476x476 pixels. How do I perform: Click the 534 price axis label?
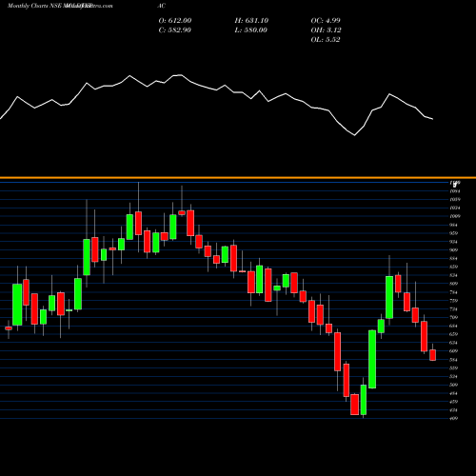[454, 376]
